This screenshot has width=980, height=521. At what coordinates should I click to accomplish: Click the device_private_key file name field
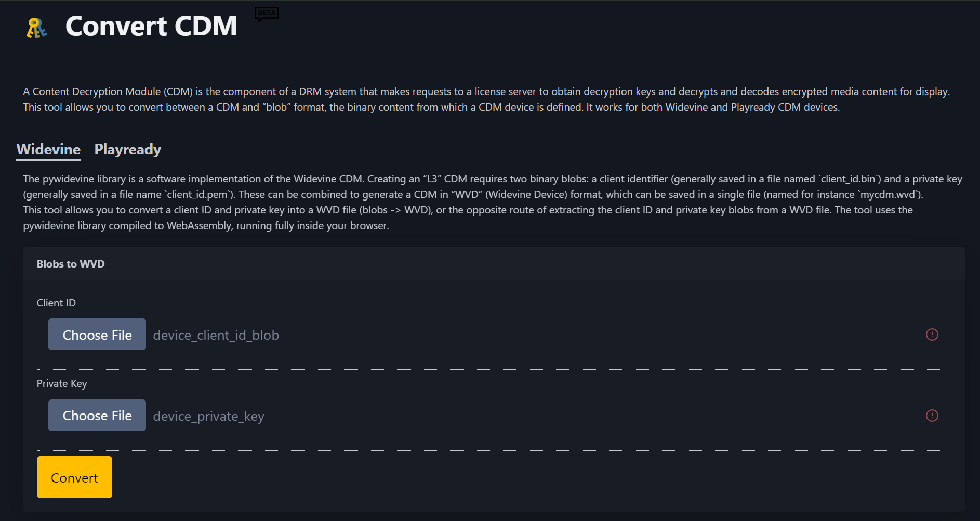[209, 416]
